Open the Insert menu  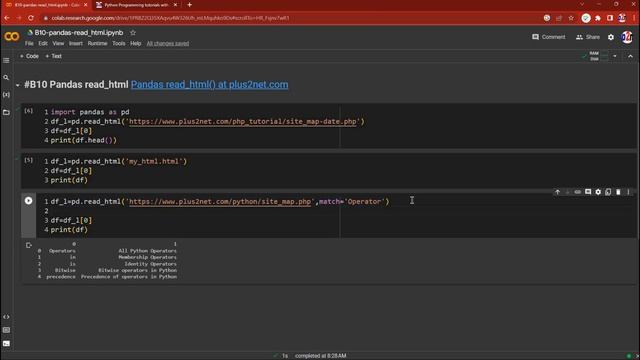point(76,43)
